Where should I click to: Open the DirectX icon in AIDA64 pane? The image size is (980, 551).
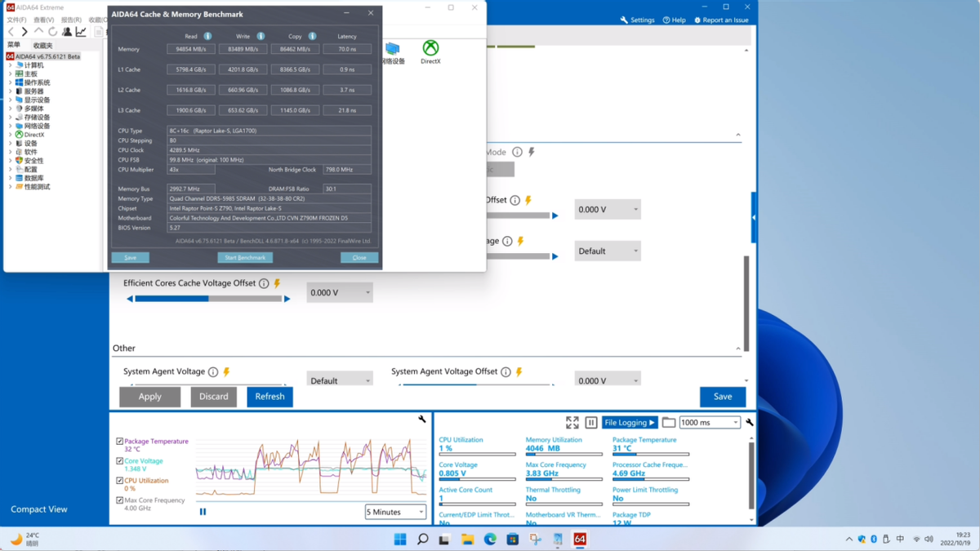pos(430,52)
